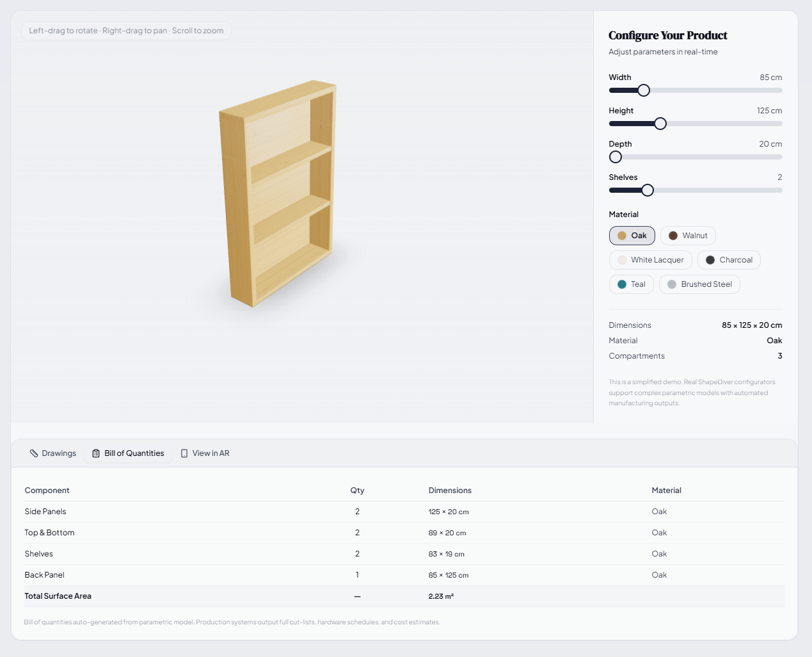Screen dimensions: 812x657
Task: Click the paperclip icon on the Drawings tab
Action: click(x=33, y=453)
